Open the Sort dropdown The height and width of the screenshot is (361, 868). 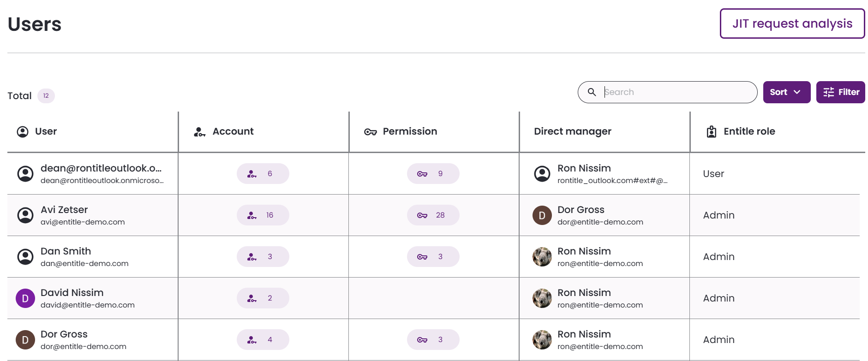tap(786, 92)
